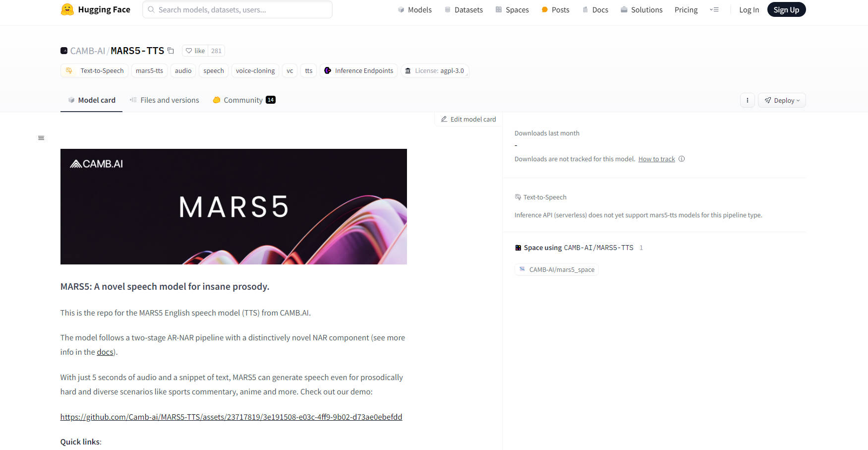Follow the How to track link
This screenshot has height=450, width=868.
[656, 159]
